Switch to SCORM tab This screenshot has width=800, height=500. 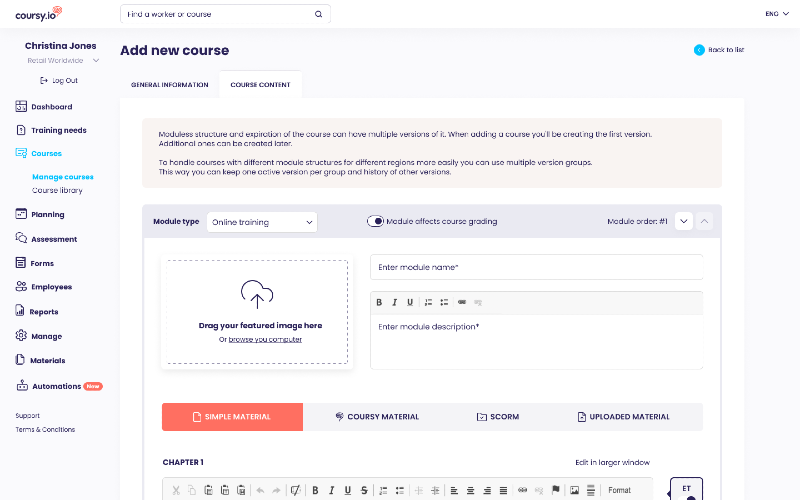tap(498, 417)
